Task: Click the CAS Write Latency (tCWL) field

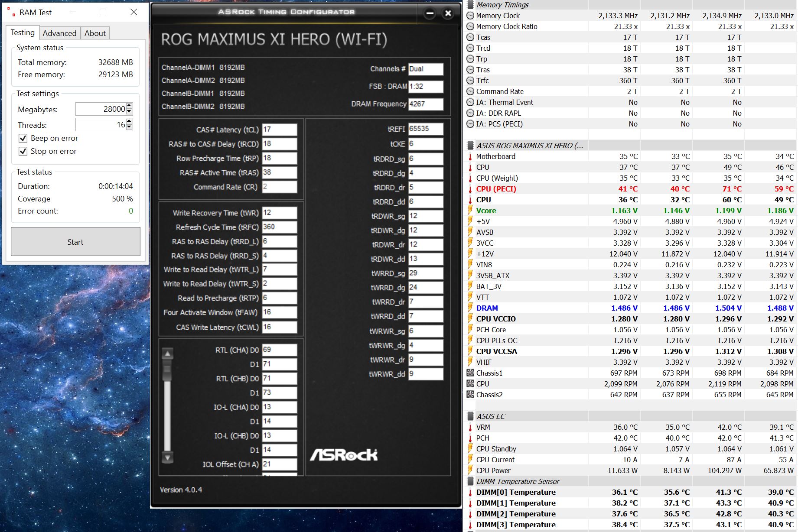Action: click(x=280, y=327)
